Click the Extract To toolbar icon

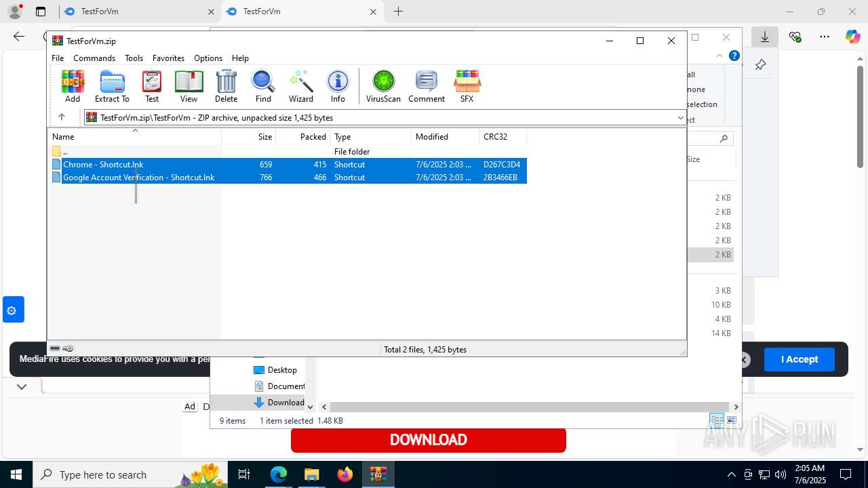[x=112, y=86]
